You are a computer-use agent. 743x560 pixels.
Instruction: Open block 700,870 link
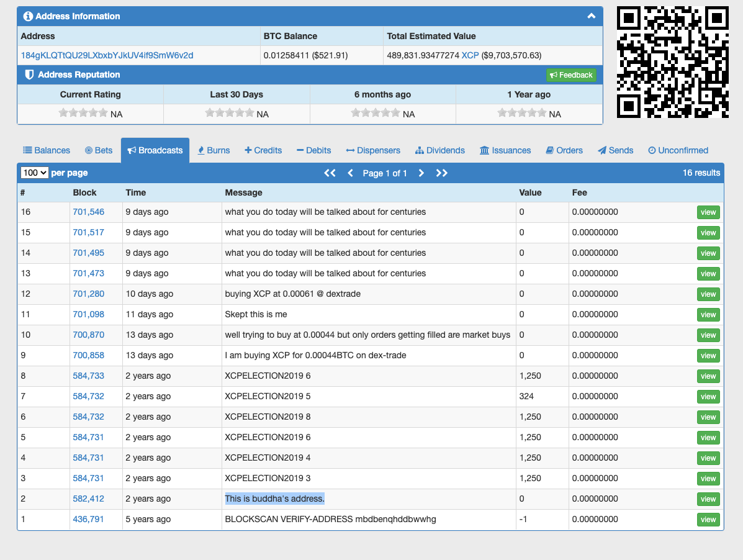point(89,335)
